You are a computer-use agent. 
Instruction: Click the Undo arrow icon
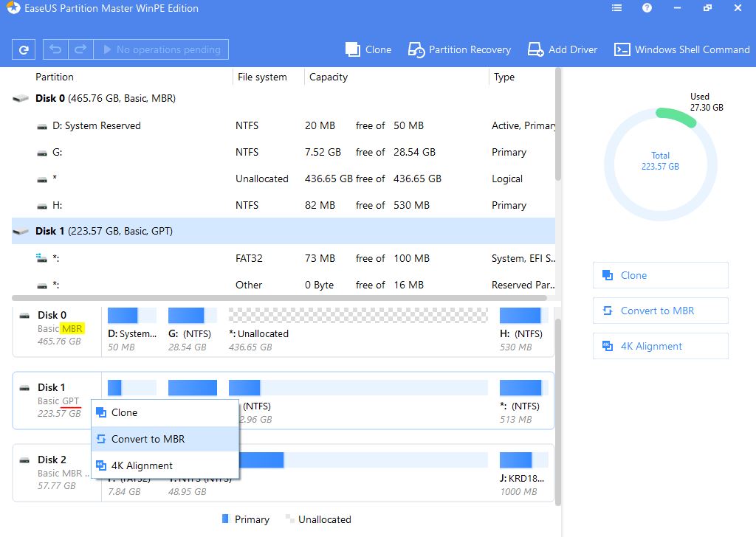[x=55, y=49]
